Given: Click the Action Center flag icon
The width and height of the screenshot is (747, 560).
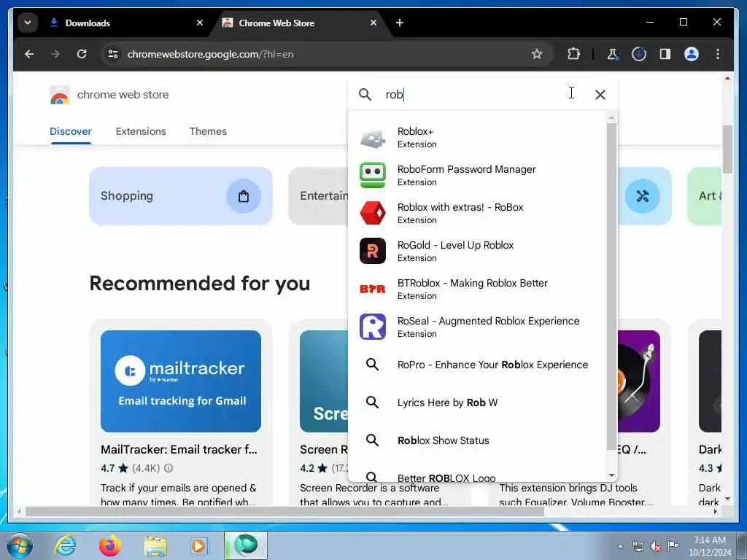Looking at the screenshot, I should [673, 546].
